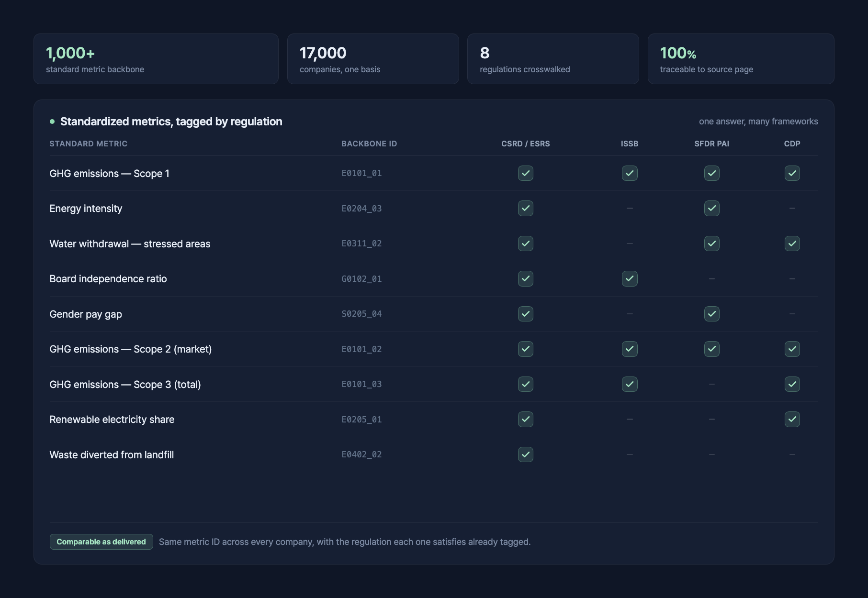Click the 8 regulations crosswalked card
868x598 pixels.
553,59
